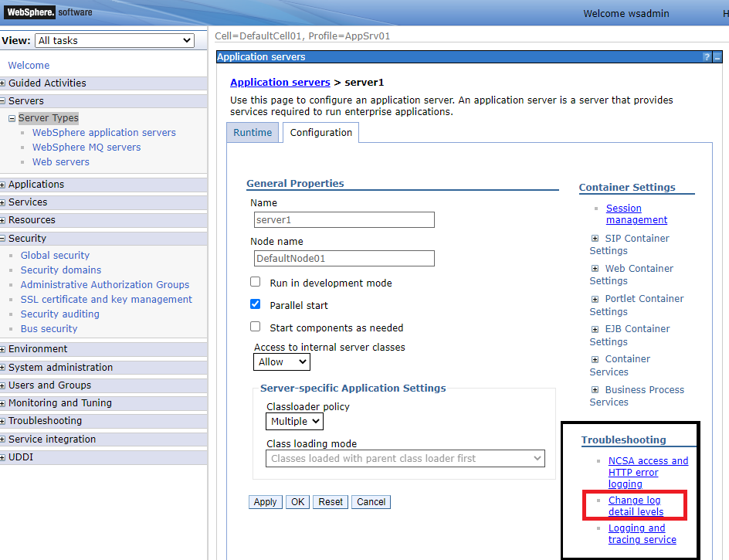Collapse the Servers navigation section
This screenshot has height=560, width=729.
pyautogui.click(x=3, y=101)
